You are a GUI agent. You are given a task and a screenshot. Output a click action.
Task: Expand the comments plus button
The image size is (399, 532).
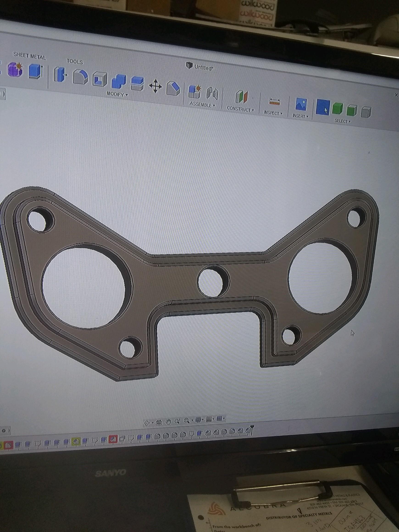(4, 430)
